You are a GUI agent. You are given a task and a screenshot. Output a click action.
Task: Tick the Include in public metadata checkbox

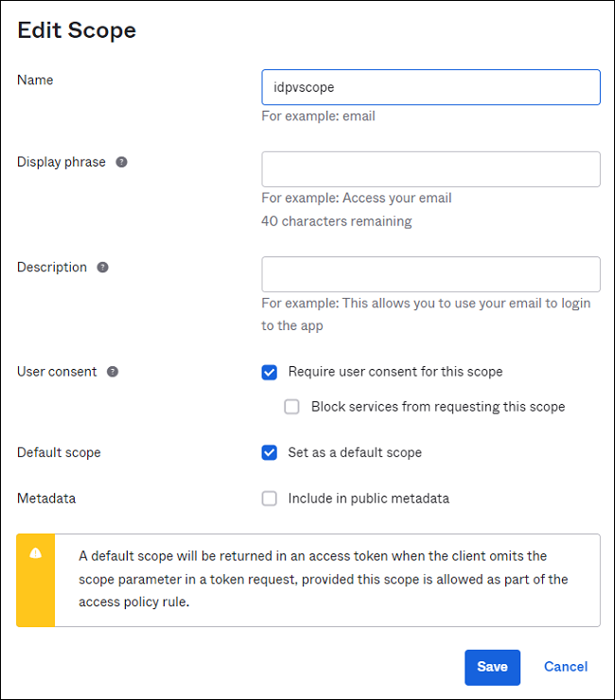click(x=270, y=499)
